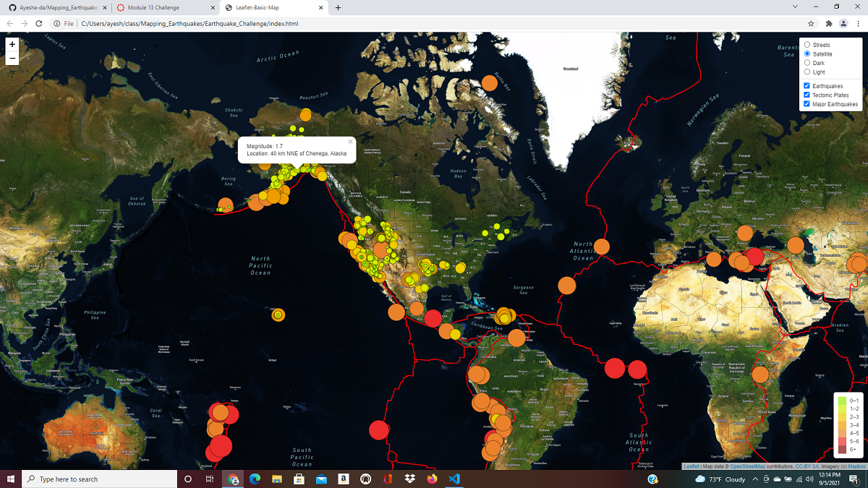Open Microsoft Edge from the taskbar
Viewport: 868px width, 488px height.
pos(254,479)
